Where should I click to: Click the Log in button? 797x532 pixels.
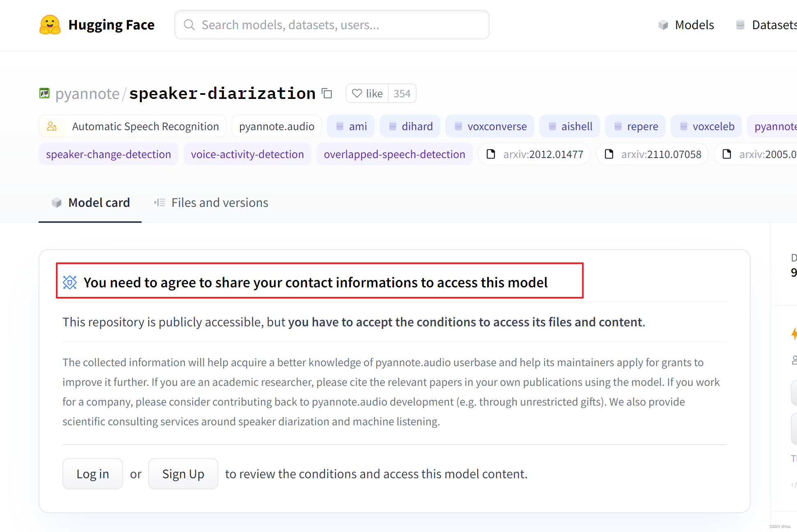pyautogui.click(x=93, y=474)
